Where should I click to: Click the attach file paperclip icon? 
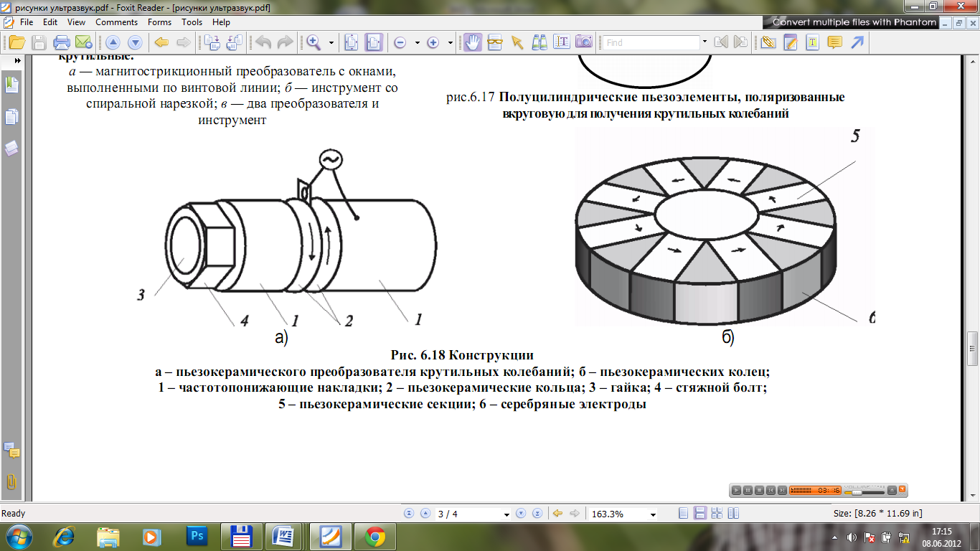coord(768,42)
